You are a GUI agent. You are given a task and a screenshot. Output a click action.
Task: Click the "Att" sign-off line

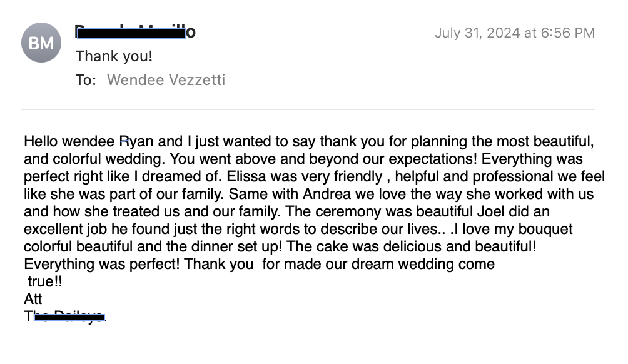(x=33, y=299)
